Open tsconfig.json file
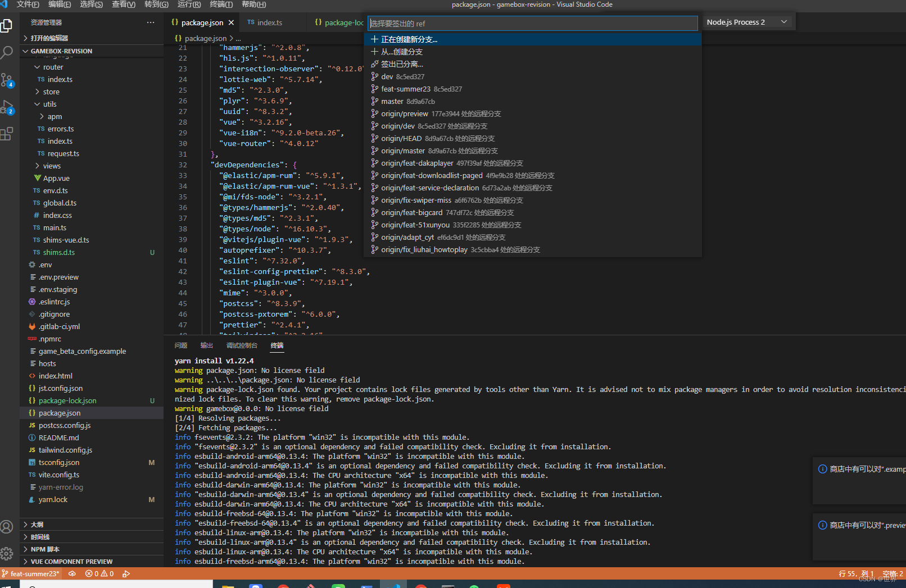 [x=58, y=462]
